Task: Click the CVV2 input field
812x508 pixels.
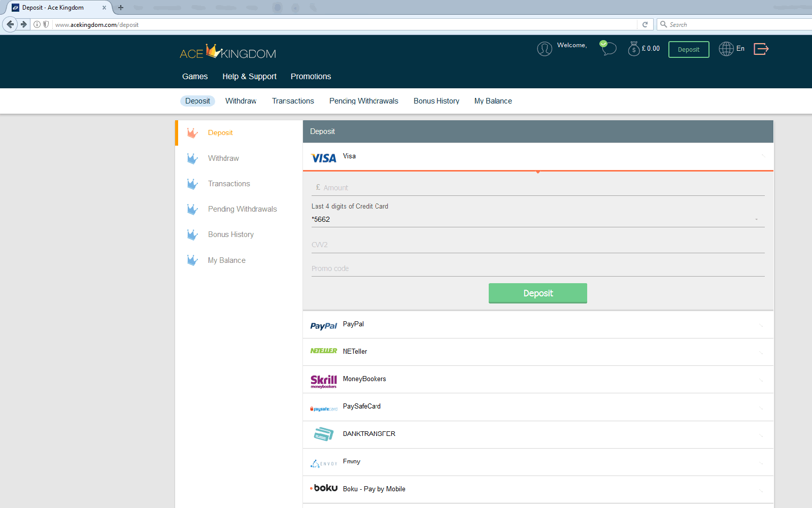Action: pos(538,245)
